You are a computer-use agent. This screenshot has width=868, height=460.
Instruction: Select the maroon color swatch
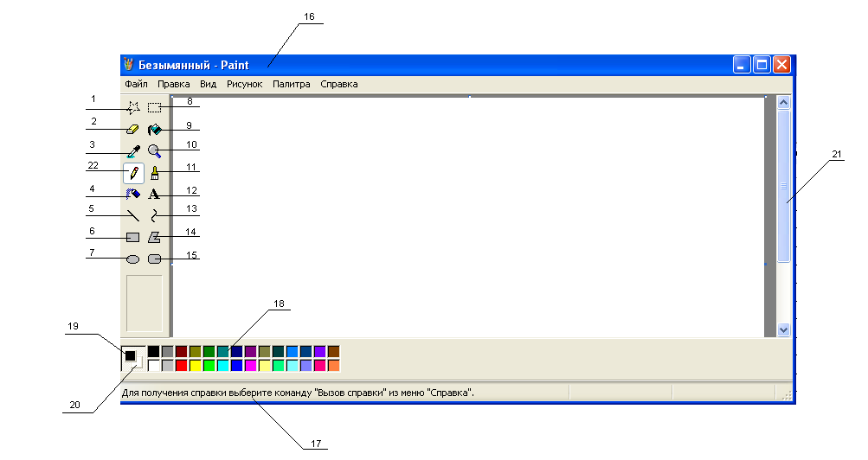[x=181, y=352]
